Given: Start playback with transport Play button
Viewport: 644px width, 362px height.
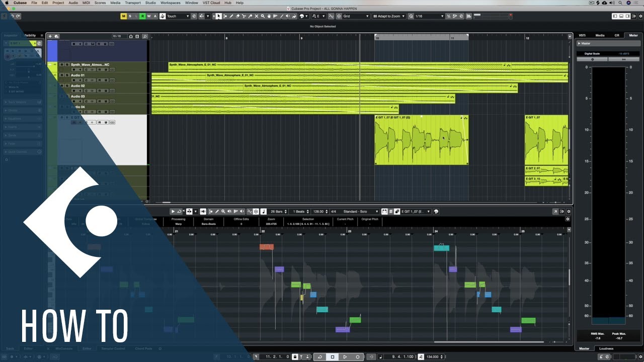Looking at the screenshot, I should click(345, 357).
